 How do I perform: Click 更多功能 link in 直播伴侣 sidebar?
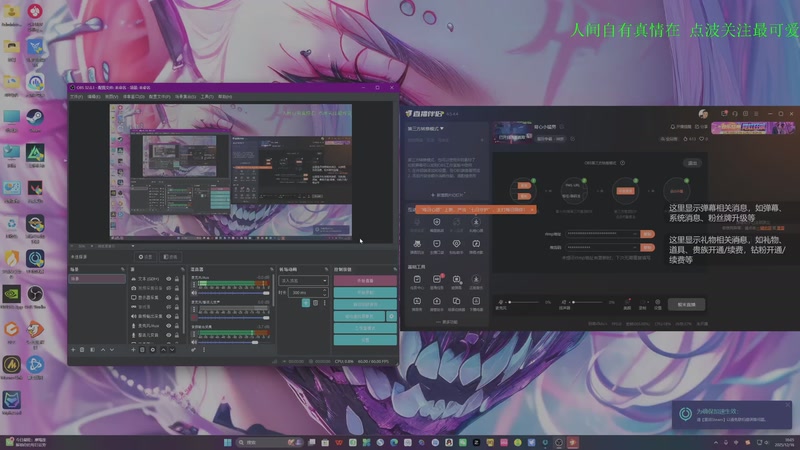[447, 322]
